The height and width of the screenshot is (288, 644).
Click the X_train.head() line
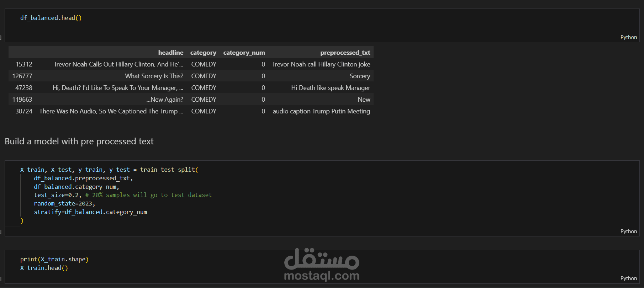click(x=44, y=268)
